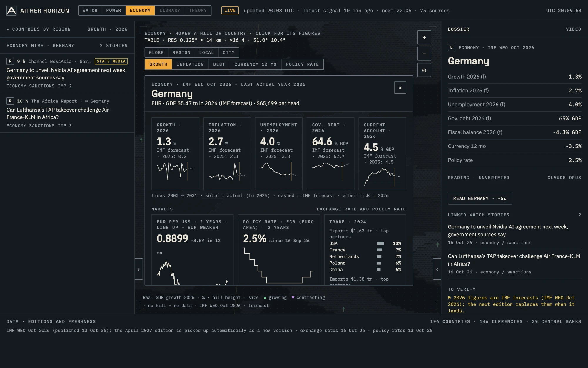Recenter the map with the target icon

click(x=424, y=70)
